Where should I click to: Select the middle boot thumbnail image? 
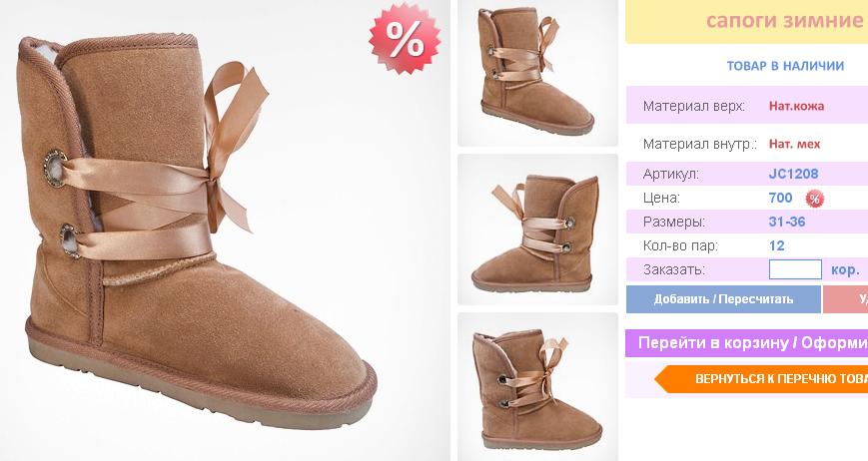tap(537, 230)
